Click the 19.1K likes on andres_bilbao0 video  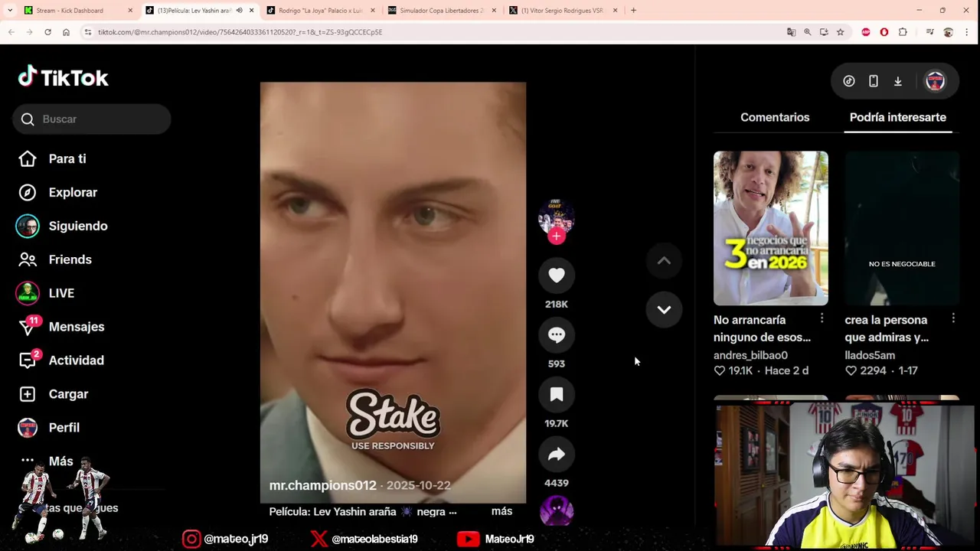(733, 370)
